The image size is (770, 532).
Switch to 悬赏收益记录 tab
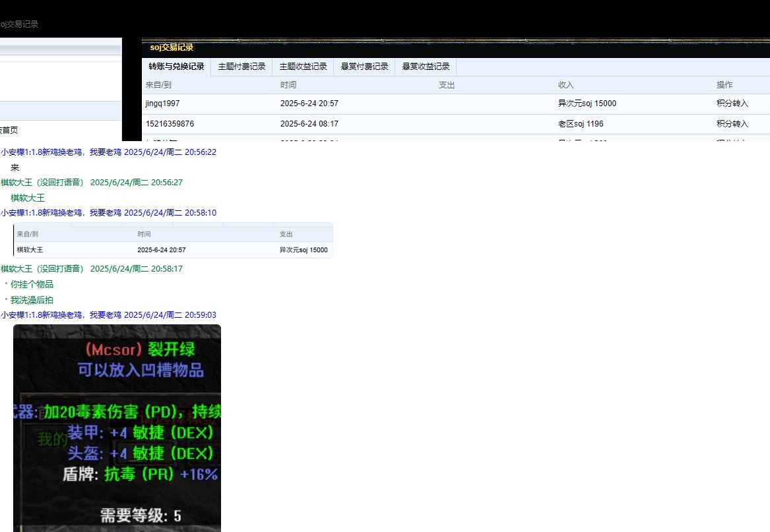tap(426, 67)
